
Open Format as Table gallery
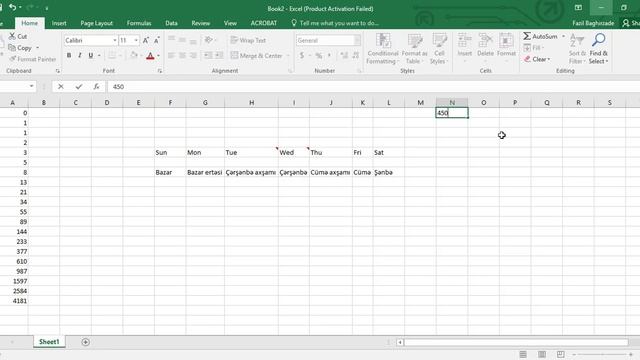pos(414,49)
